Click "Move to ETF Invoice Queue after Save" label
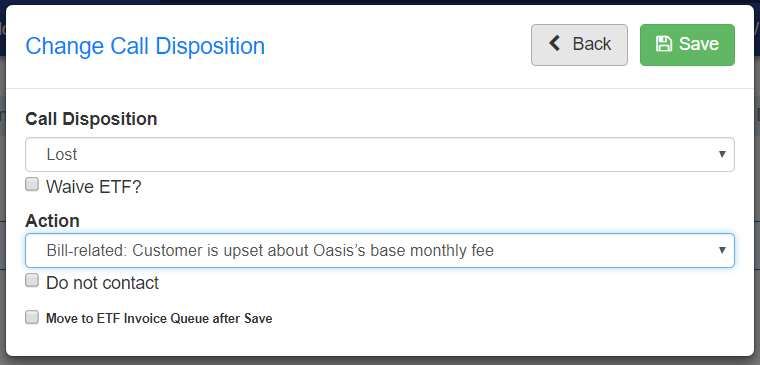760x365 pixels. pyautogui.click(x=159, y=318)
